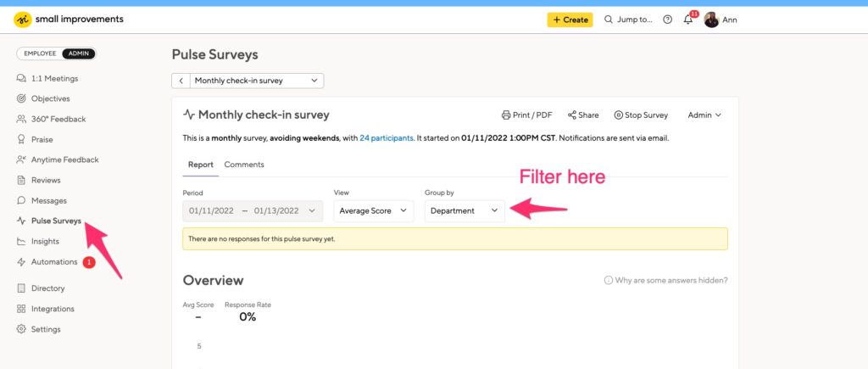Image resolution: width=868 pixels, height=369 pixels.
Task: Open 360° Feedback in the sidebar
Action: 58,119
